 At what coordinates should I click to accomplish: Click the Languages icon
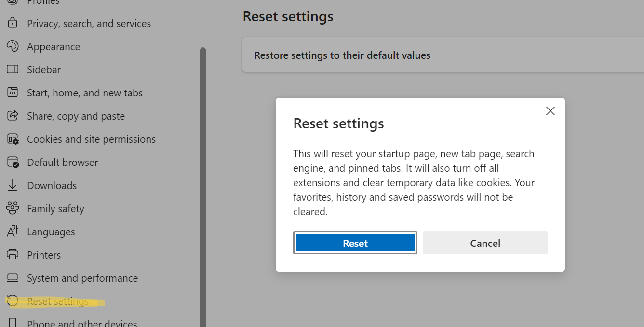13,232
